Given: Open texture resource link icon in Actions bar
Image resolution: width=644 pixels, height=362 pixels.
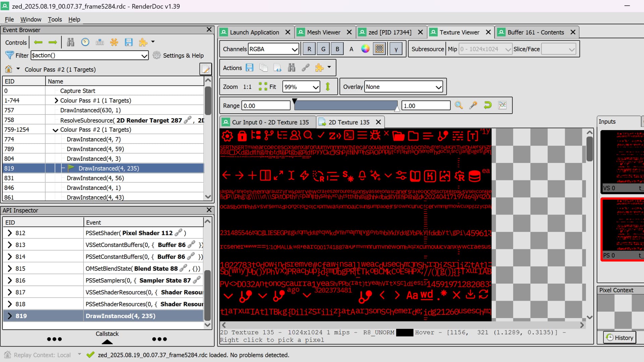Looking at the screenshot, I should 306,67.
